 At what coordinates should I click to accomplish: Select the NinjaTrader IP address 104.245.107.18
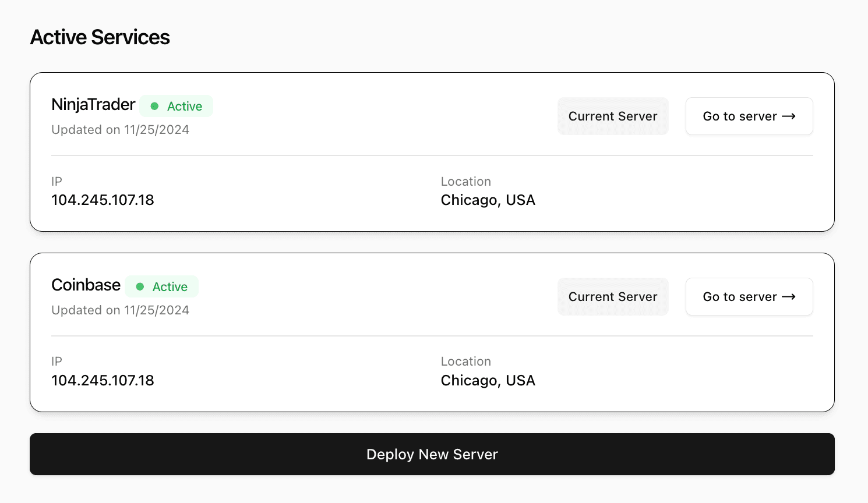(103, 200)
